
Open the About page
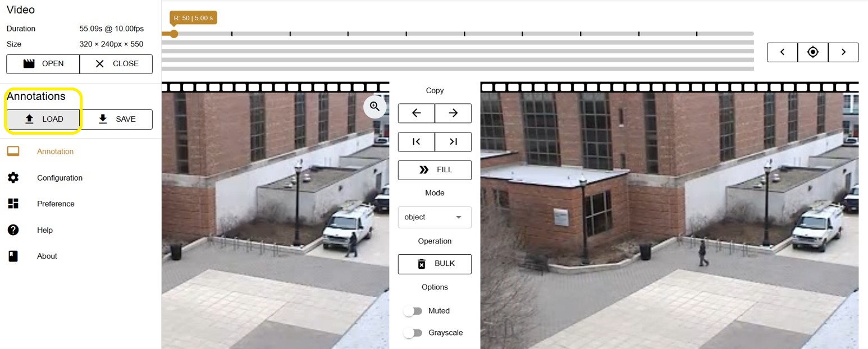click(47, 256)
